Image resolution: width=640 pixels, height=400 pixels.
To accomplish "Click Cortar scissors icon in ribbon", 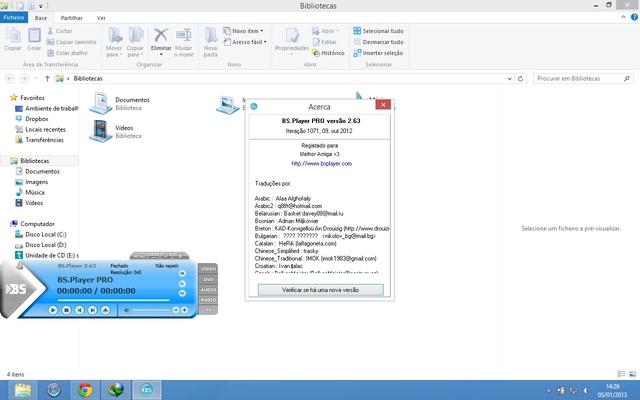I will [51, 31].
